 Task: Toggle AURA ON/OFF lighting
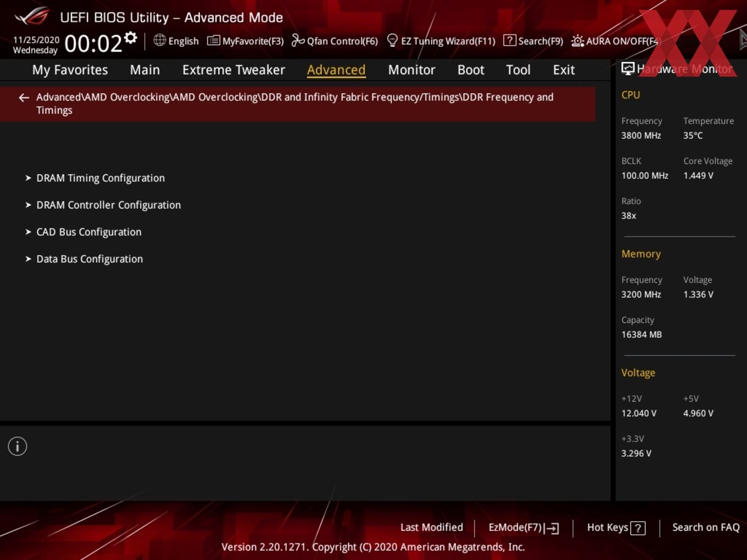tap(615, 41)
